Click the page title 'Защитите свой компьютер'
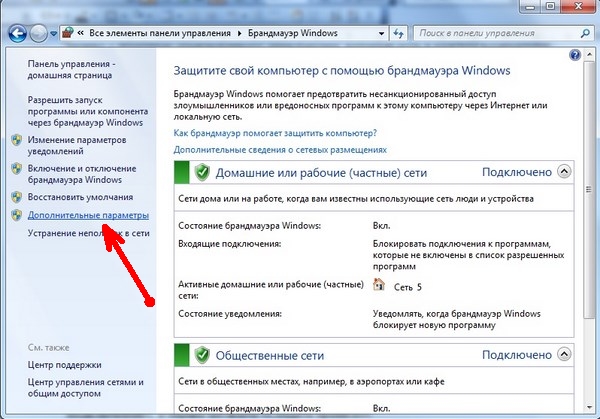Viewport: 600px width, 419px height. pyautogui.click(x=342, y=71)
